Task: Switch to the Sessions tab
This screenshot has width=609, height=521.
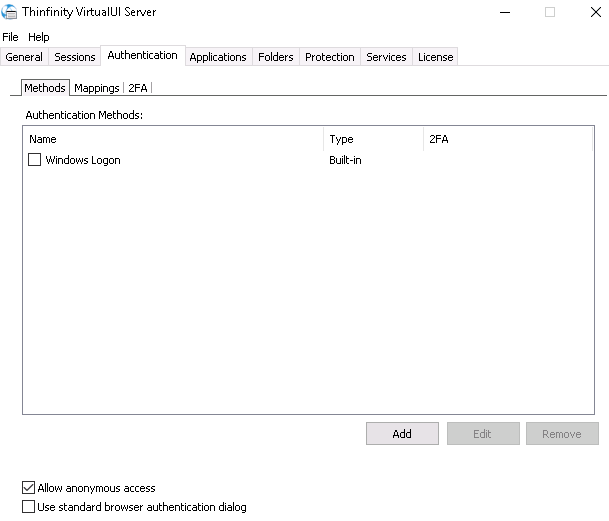Action: tap(75, 57)
